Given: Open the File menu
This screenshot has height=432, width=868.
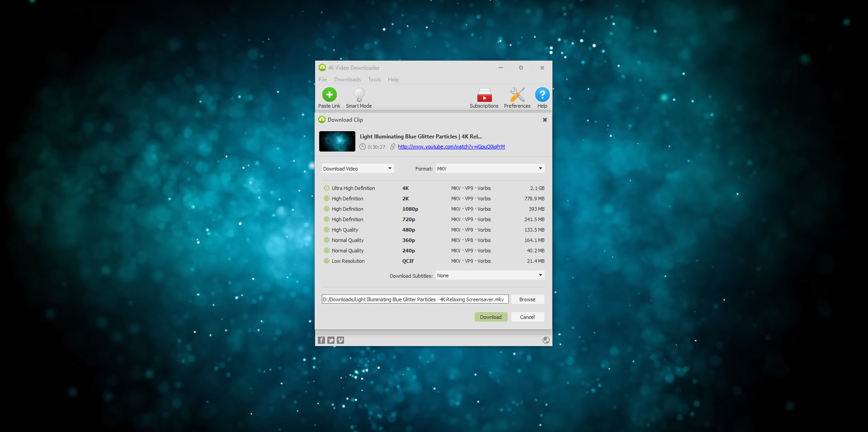Looking at the screenshot, I should [x=323, y=80].
